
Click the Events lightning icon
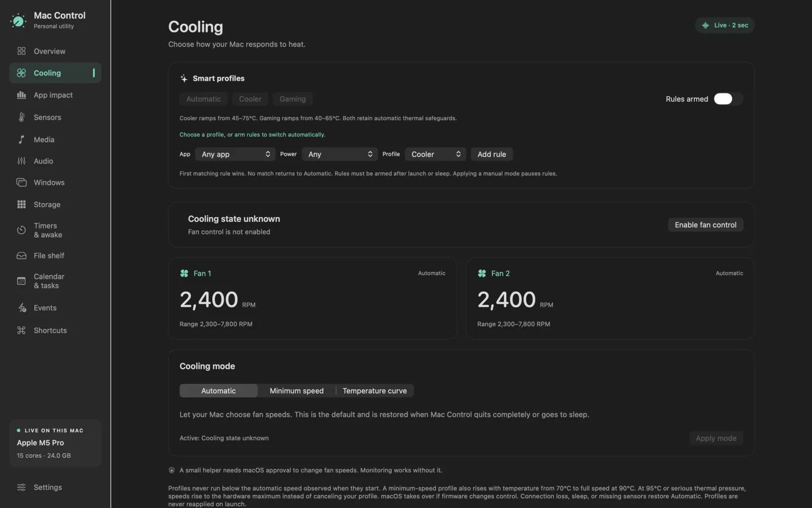pyautogui.click(x=22, y=308)
